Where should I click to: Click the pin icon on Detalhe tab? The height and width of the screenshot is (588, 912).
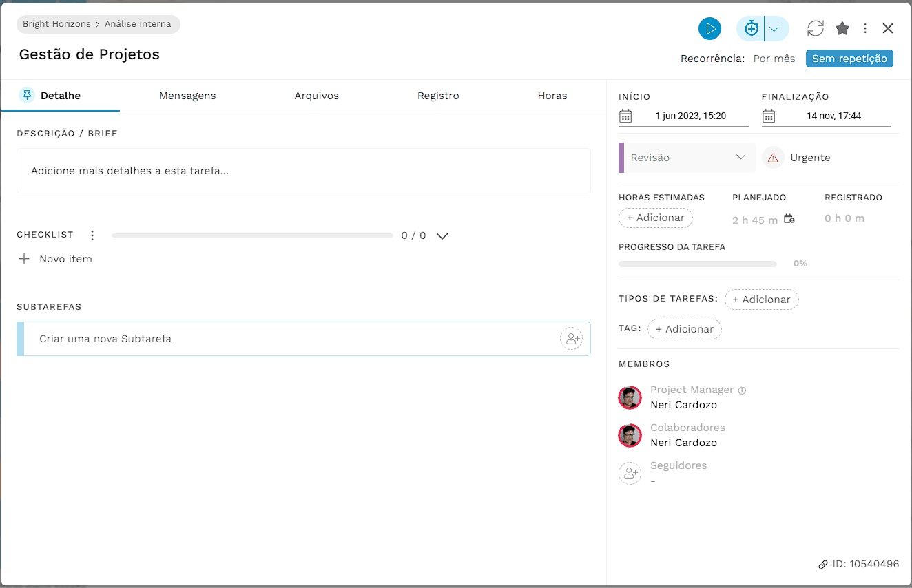[27, 95]
